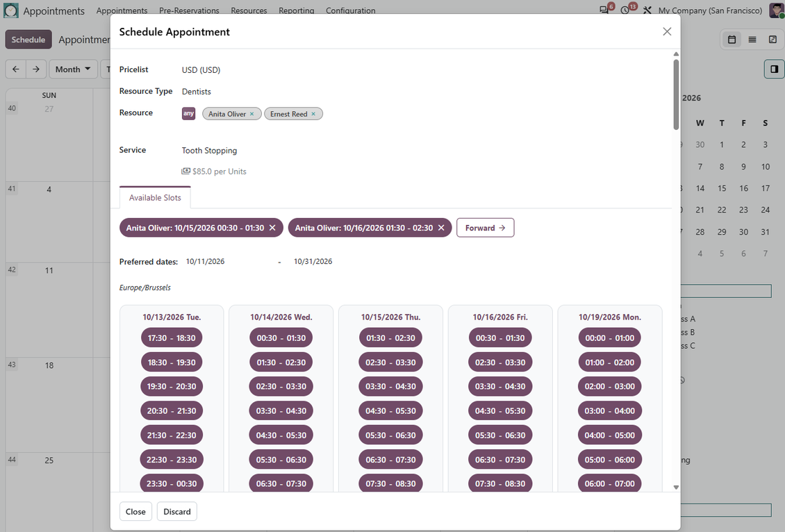Image resolution: width=785 pixels, height=532 pixels.
Task: Open conversations icon with 6 badge
Action: 604,10
